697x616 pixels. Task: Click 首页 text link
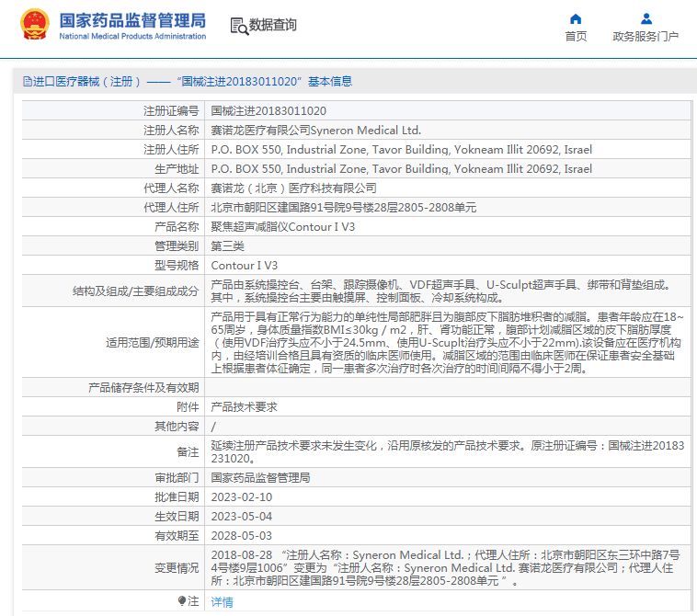coord(576,37)
